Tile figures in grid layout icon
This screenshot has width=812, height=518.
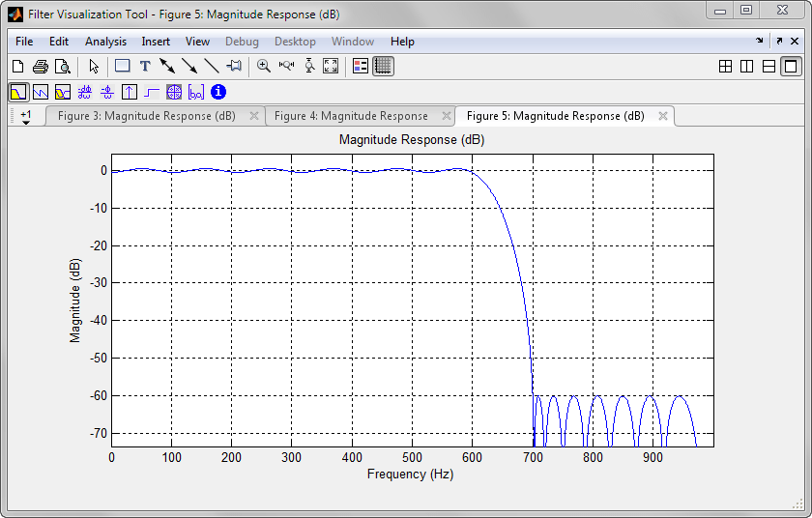(x=726, y=67)
